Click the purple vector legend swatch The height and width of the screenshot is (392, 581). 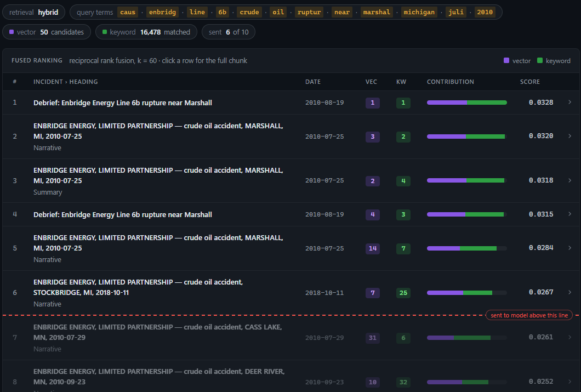coord(506,60)
